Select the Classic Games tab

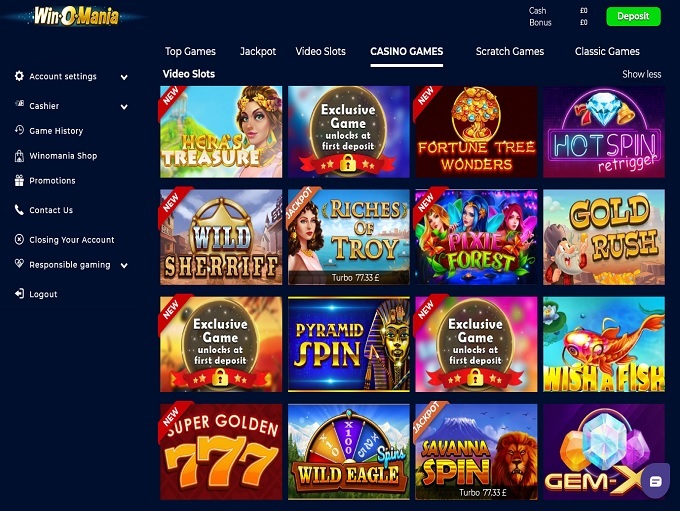click(x=607, y=51)
